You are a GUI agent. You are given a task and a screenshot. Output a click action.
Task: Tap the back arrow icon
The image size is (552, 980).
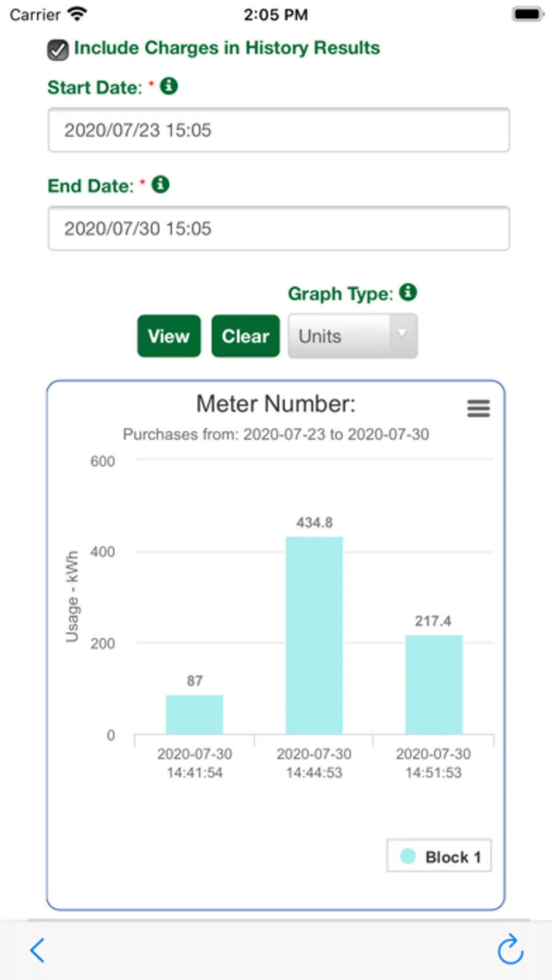pos(37,951)
